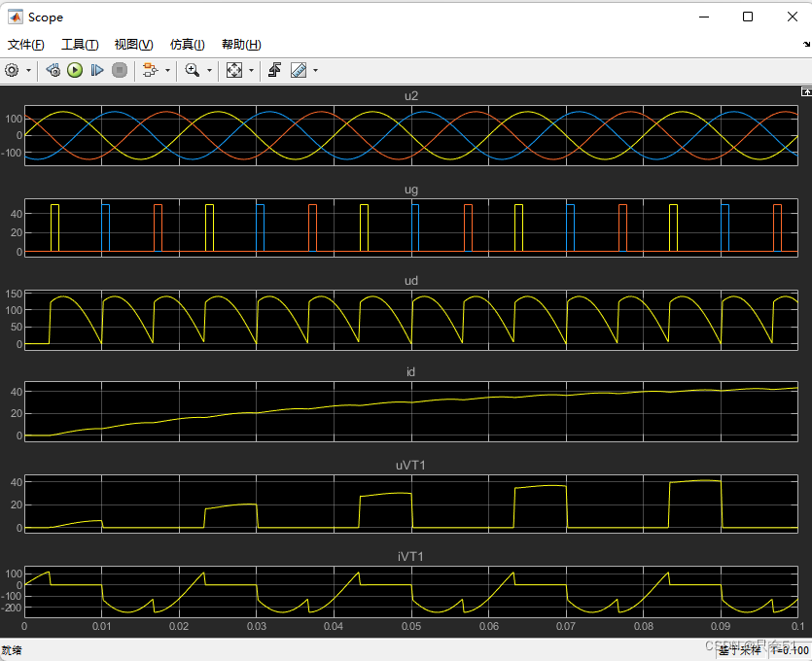Click the 'ud' plot title
The height and width of the screenshot is (661, 812).
pos(410,281)
